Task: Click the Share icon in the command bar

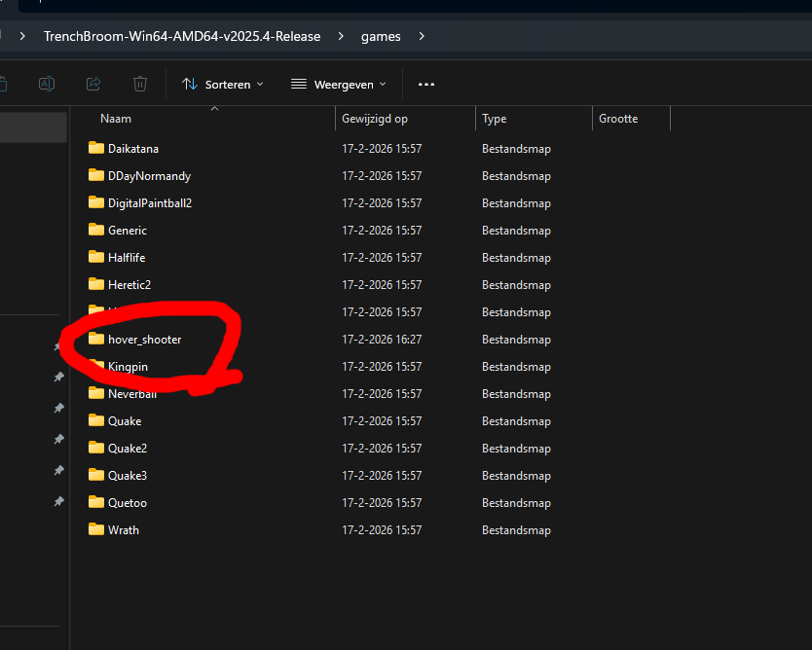Action: [92, 84]
